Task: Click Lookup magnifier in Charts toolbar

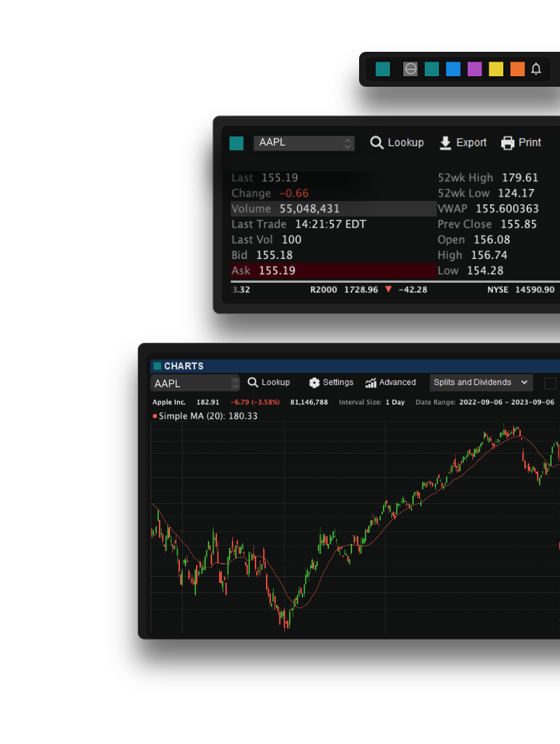Action: point(253,383)
